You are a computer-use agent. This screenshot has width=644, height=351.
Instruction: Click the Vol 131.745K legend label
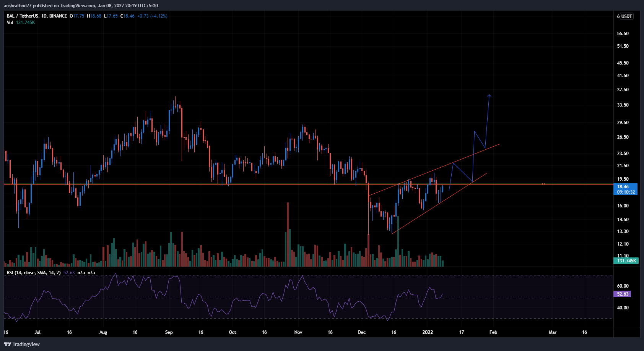coord(21,23)
